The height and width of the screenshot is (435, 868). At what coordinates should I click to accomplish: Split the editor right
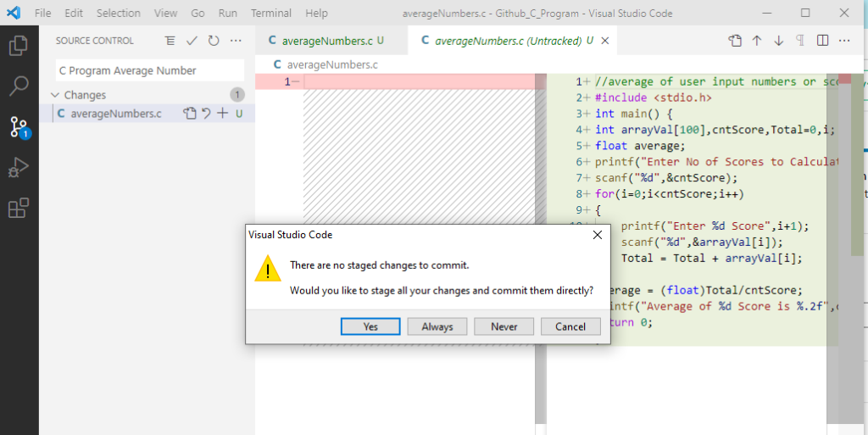click(822, 41)
